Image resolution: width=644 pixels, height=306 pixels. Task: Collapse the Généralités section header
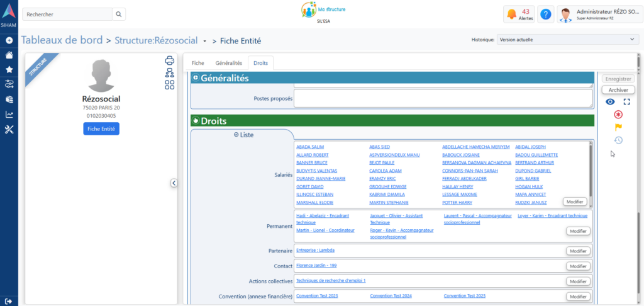[x=196, y=79]
